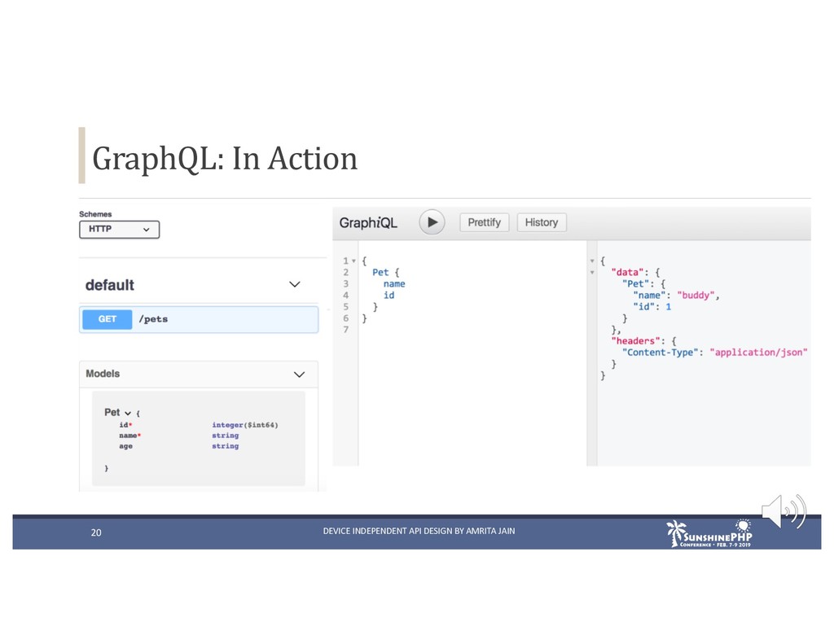
Task: Click the slide title GraphQL: In Action
Action: 225,159
